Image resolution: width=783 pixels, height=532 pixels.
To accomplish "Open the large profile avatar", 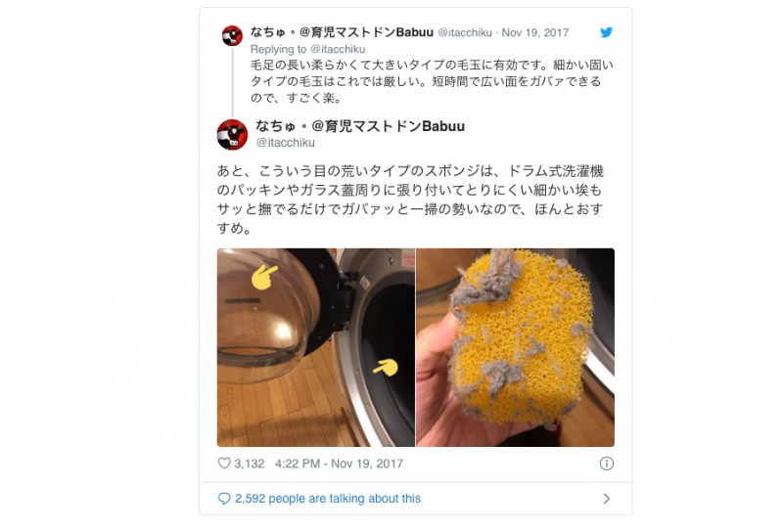I will (x=232, y=135).
